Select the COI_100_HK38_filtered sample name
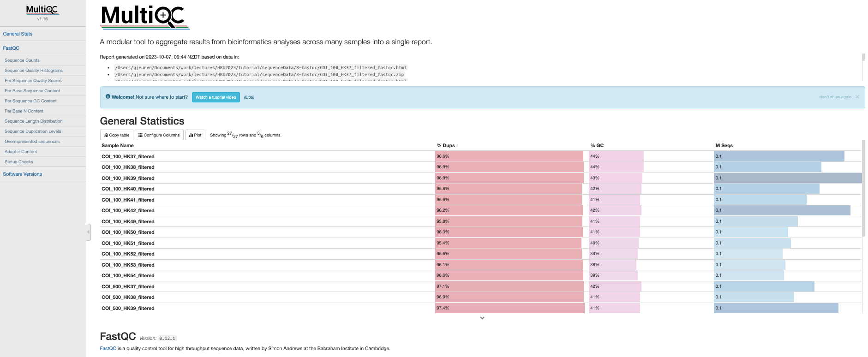The image size is (868, 357). 128,167
